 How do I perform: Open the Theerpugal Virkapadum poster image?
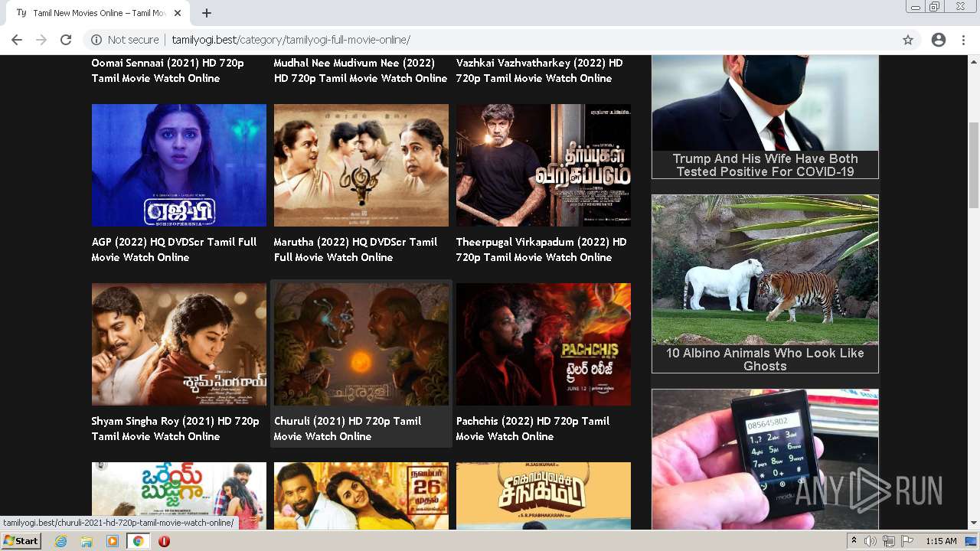pyautogui.click(x=544, y=165)
